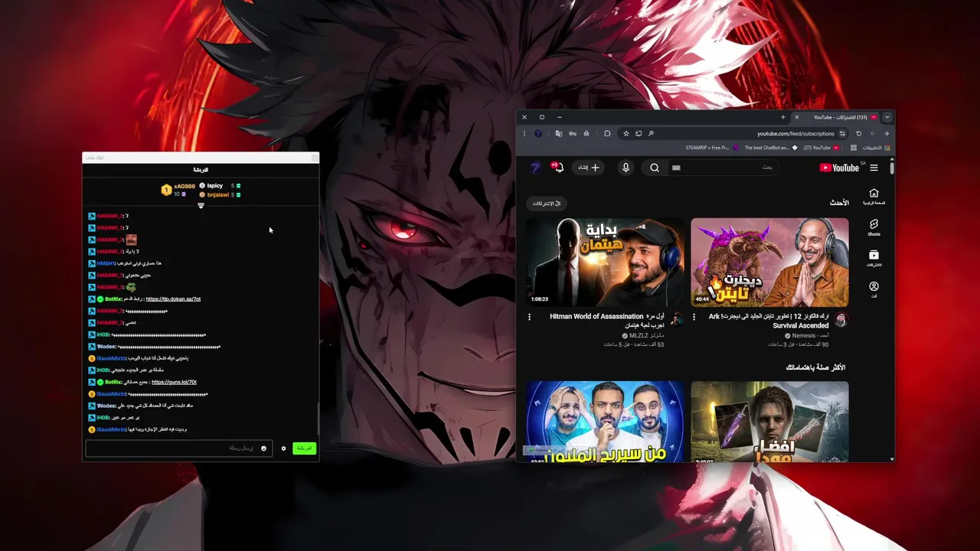Open Chrome profile avatar in toolbar
Image resolution: width=980 pixels, height=551 pixels.
click(x=537, y=133)
